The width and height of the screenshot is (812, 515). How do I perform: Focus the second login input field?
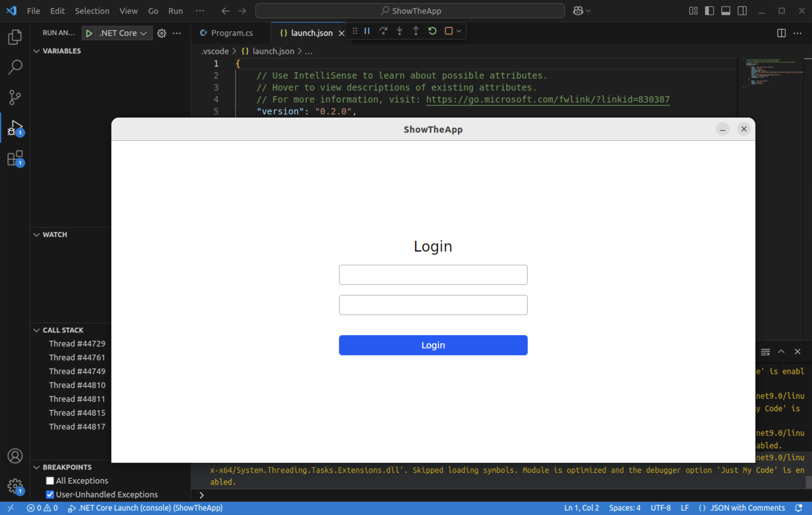coord(433,305)
